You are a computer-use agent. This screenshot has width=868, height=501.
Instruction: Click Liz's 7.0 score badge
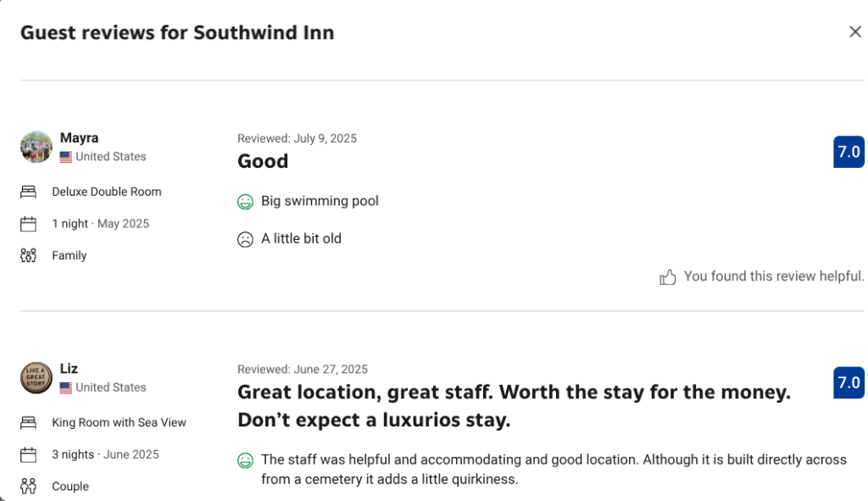pyautogui.click(x=849, y=382)
